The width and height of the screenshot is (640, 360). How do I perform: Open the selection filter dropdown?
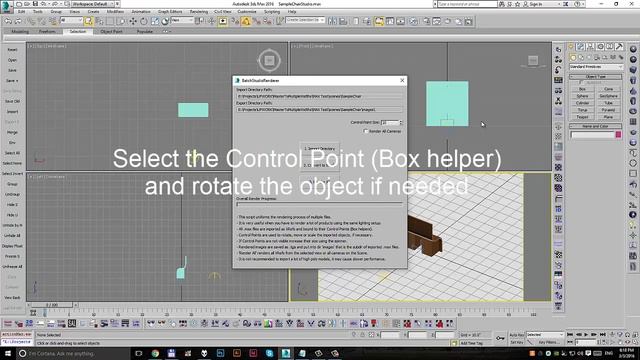[x=71, y=20]
